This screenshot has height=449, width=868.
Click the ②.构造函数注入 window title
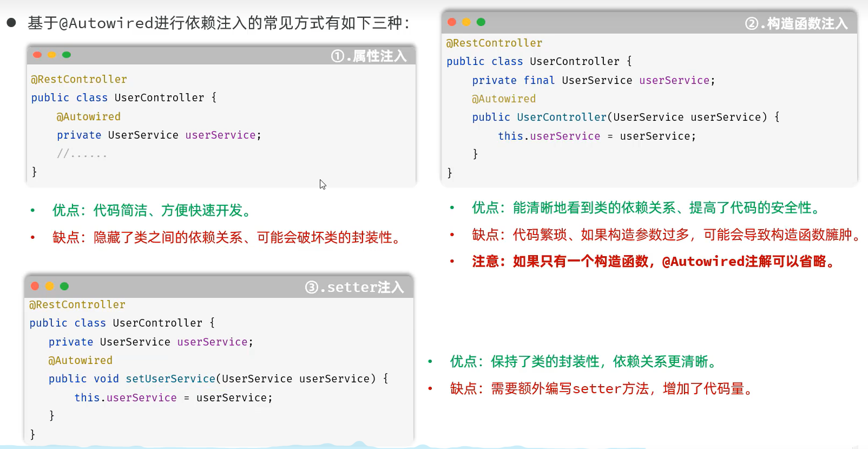tap(796, 23)
